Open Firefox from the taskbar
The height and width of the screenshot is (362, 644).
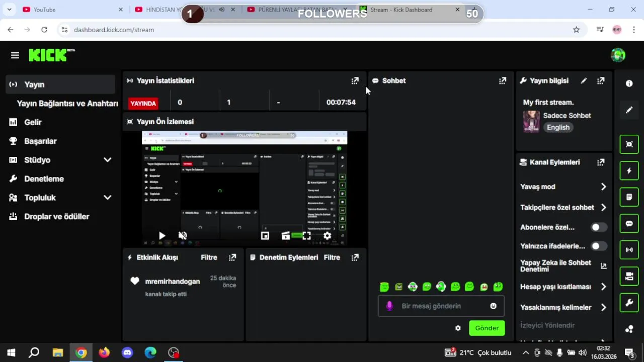coord(104,352)
